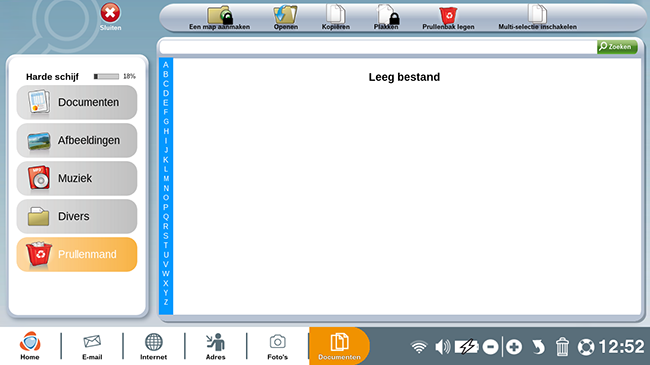Screen dimensions: 650x365
Task: Zoom out with the minus icon
Action: 490,347
